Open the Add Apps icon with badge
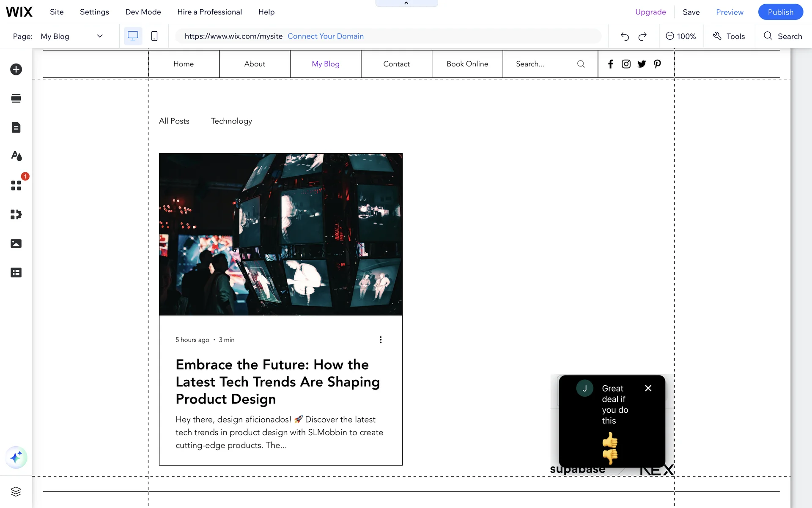Image resolution: width=812 pixels, height=508 pixels. pos(16,185)
